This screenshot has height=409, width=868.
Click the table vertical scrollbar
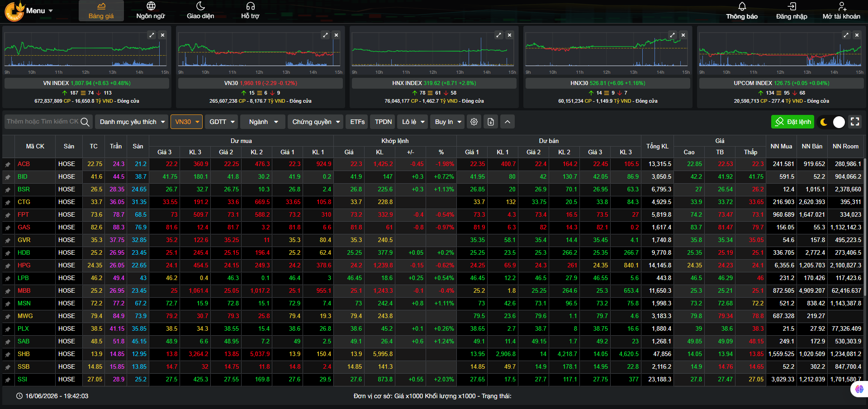tap(865, 226)
